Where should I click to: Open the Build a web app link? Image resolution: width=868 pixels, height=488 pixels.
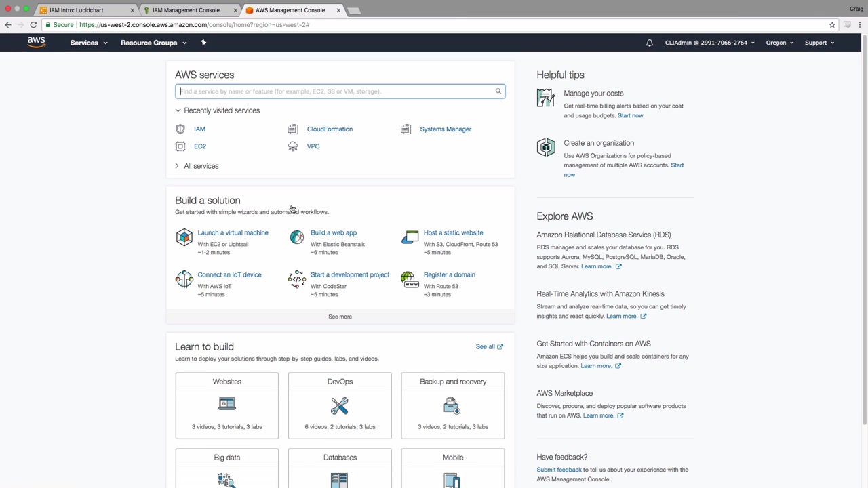pos(334,232)
